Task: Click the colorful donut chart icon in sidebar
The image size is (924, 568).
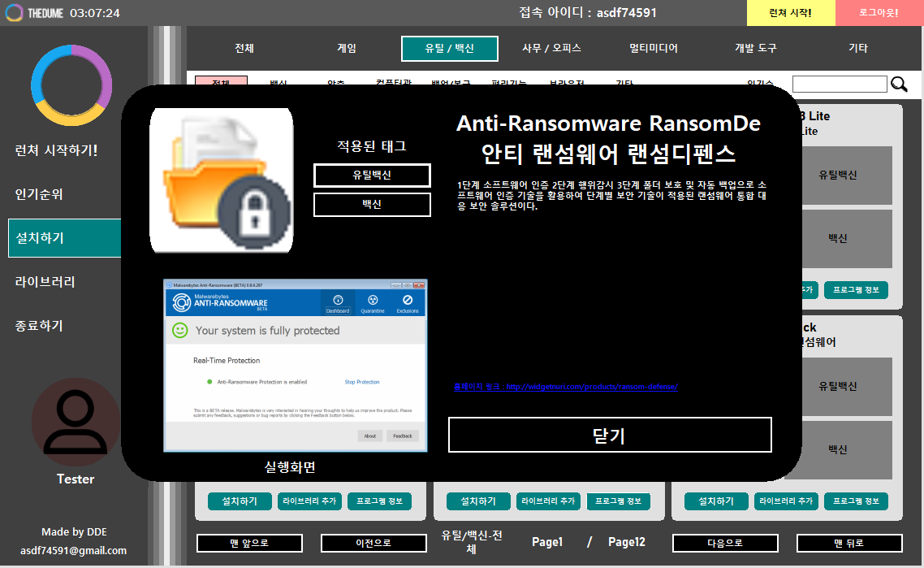Action: (x=71, y=85)
